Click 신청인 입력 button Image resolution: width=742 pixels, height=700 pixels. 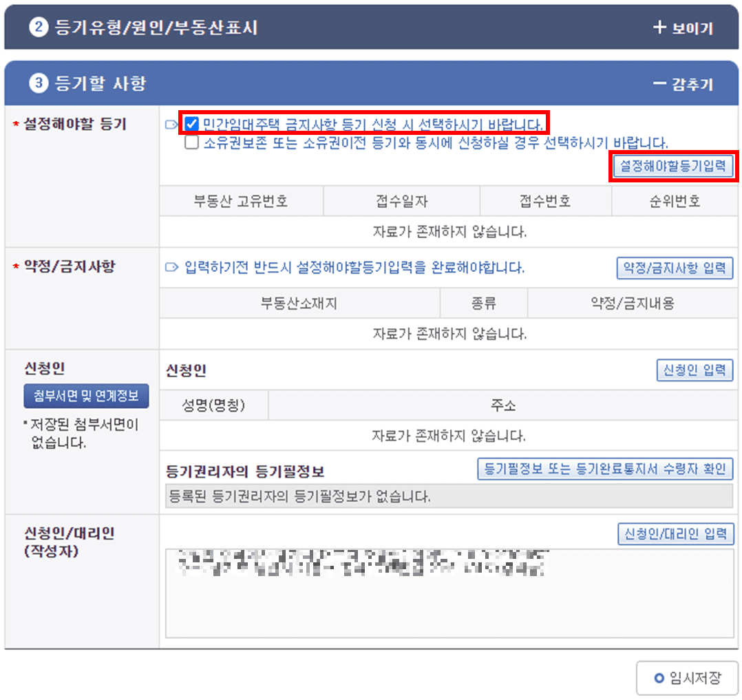[695, 370]
